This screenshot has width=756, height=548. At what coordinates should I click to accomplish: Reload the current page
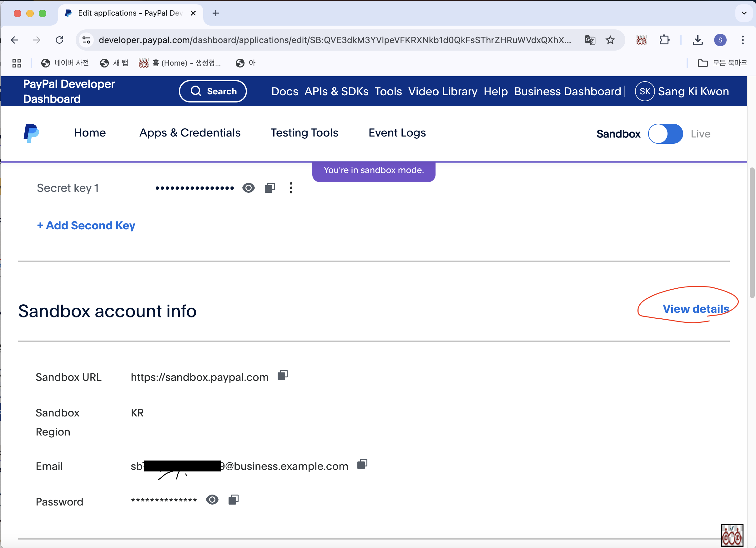point(59,40)
